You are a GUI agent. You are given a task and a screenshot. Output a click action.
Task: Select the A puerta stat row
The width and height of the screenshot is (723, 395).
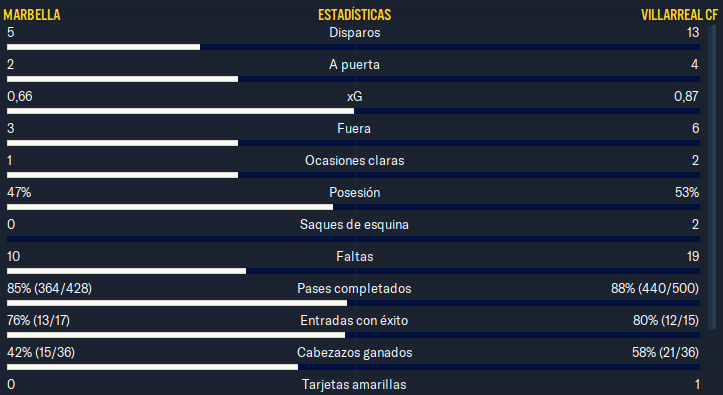click(x=353, y=70)
